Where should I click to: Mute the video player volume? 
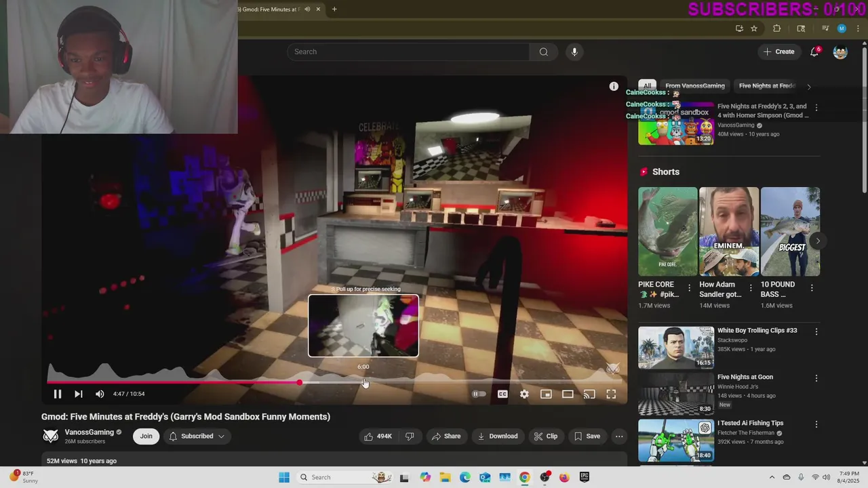click(100, 394)
